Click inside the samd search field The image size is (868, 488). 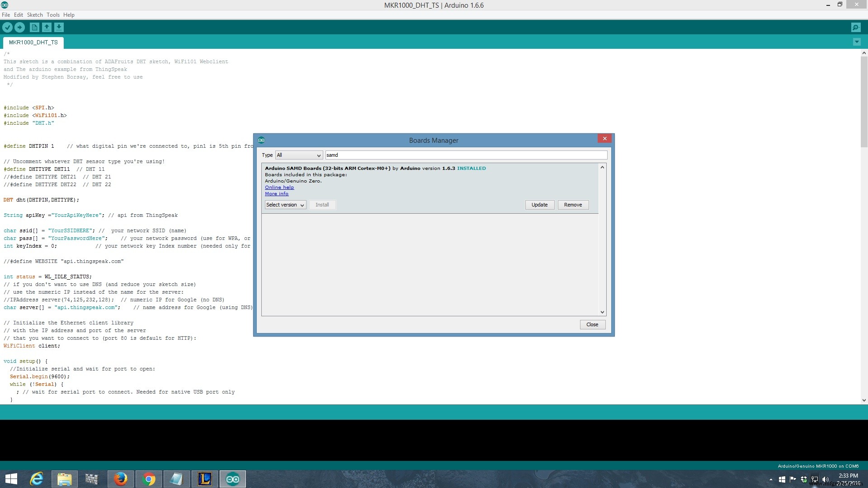466,155
